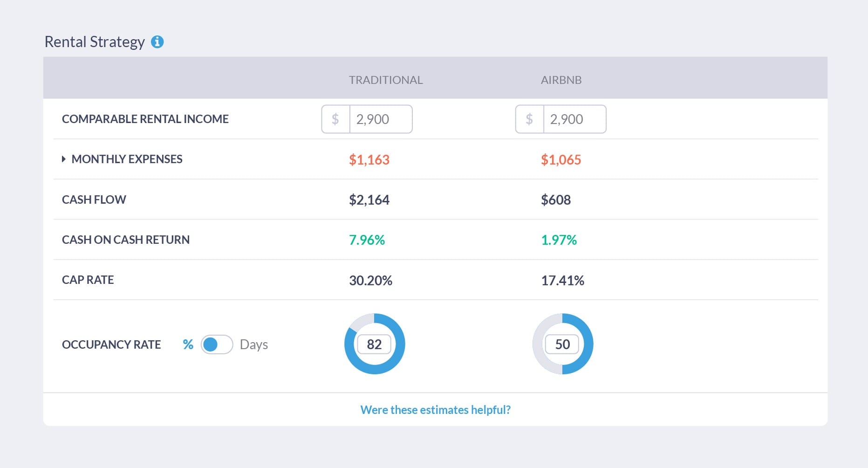
Task: Click the Traditional monthly expenses amount $1,163
Action: pyautogui.click(x=369, y=160)
